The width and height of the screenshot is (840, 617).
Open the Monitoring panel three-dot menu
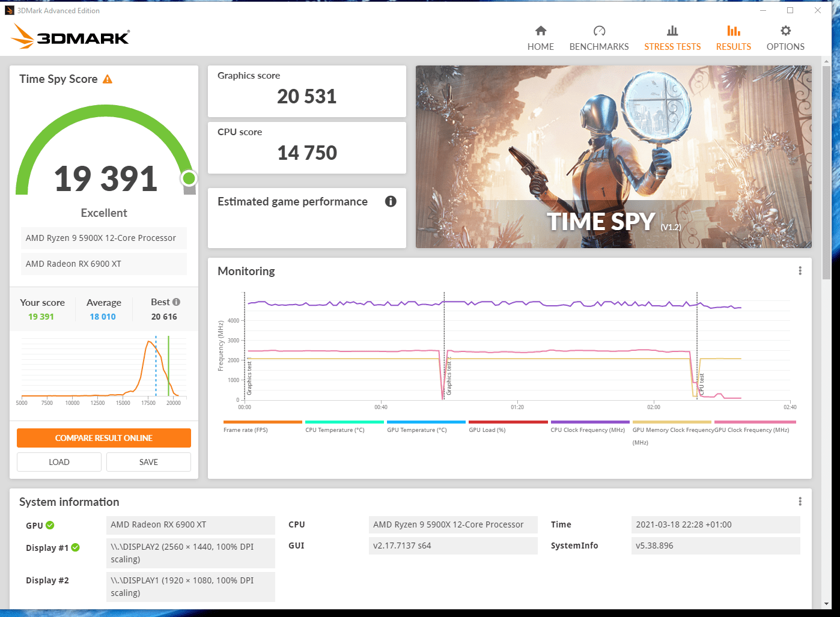[800, 271]
